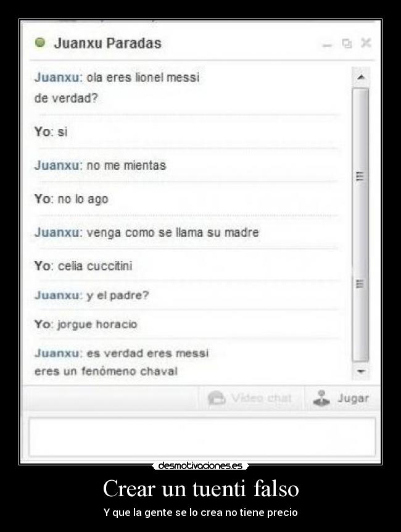Click the Jugar joystick icon
401x532 pixels.
point(321,398)
